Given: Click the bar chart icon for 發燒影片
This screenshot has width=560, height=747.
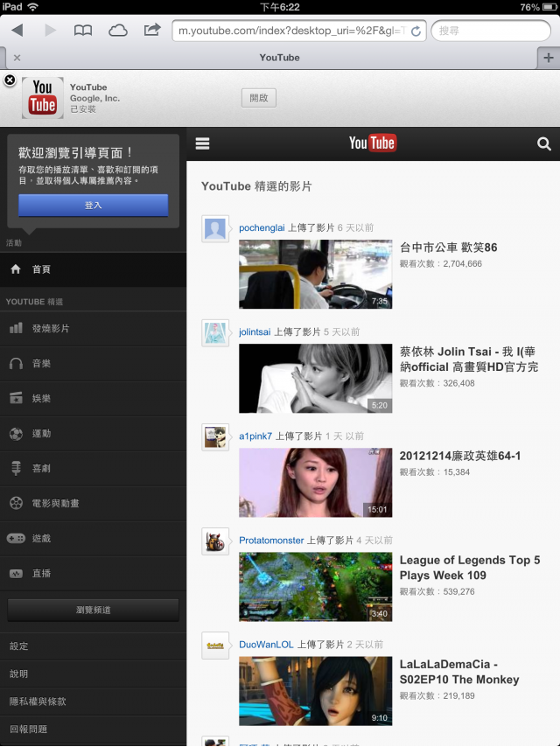Looking at the screenshot, I should click(16, 328).
